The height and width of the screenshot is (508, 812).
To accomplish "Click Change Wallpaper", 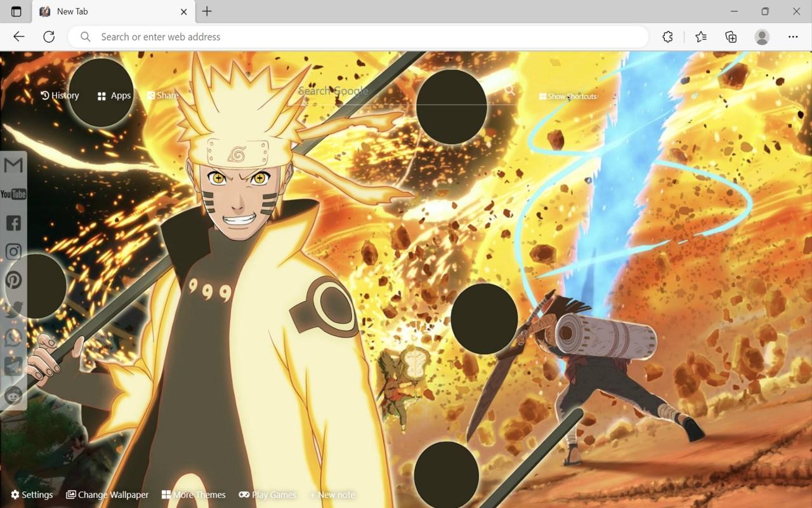I will [107, 494].
